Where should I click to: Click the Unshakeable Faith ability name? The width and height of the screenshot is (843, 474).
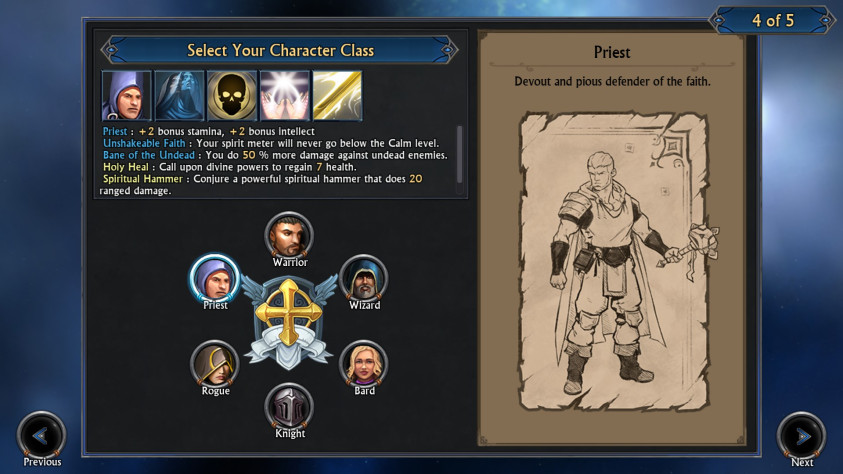(144, 143)
